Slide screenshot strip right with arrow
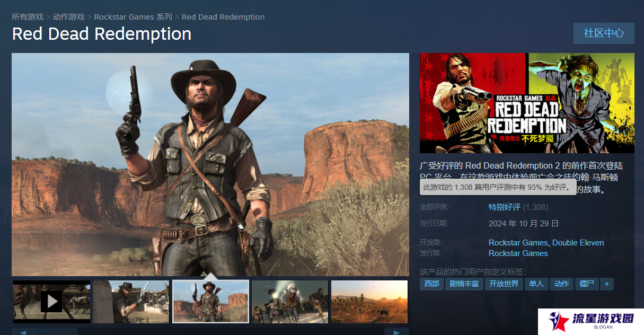Viewport: 644px width, 335px height. point(396,331)
